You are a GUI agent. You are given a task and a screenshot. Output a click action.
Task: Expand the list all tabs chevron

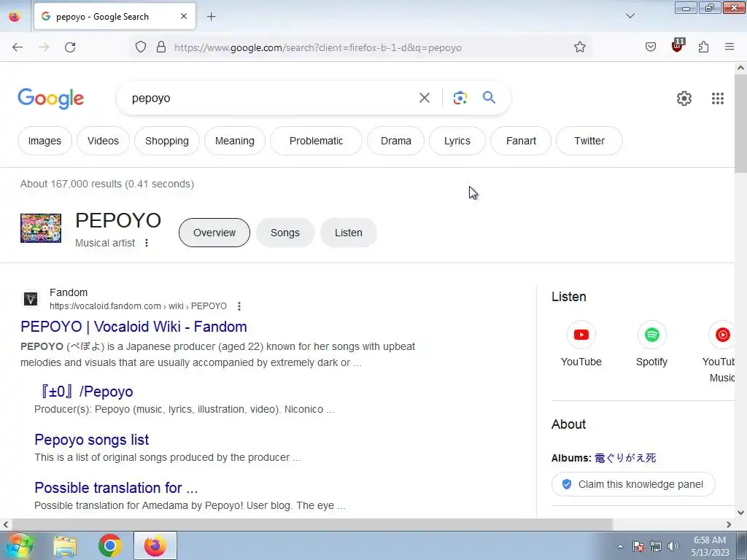pyautogui.click(x=630, y=16)
